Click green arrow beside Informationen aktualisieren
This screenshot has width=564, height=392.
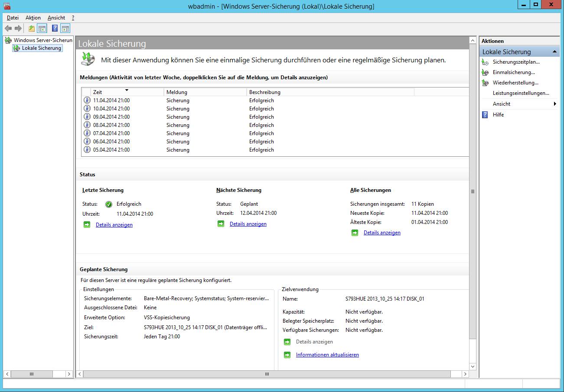pyautogui.click(x=287, y=355)
